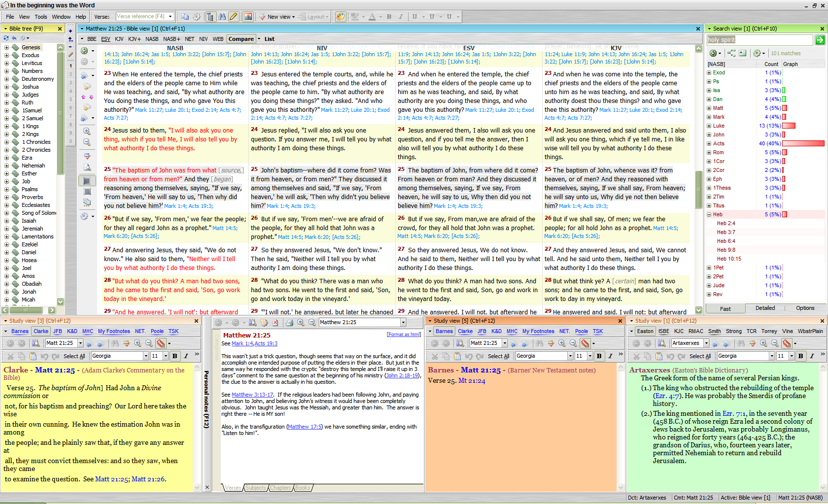Click the Bible view vertical scrollbar thumb
The height and width of the screenshot is (504, 828).
point(698,190)
